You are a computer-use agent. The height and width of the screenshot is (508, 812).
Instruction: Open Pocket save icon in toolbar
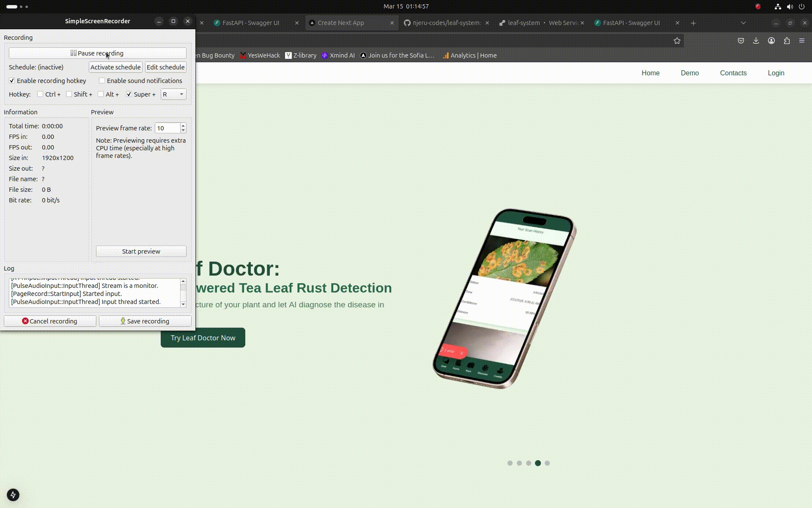click(741, 41)
